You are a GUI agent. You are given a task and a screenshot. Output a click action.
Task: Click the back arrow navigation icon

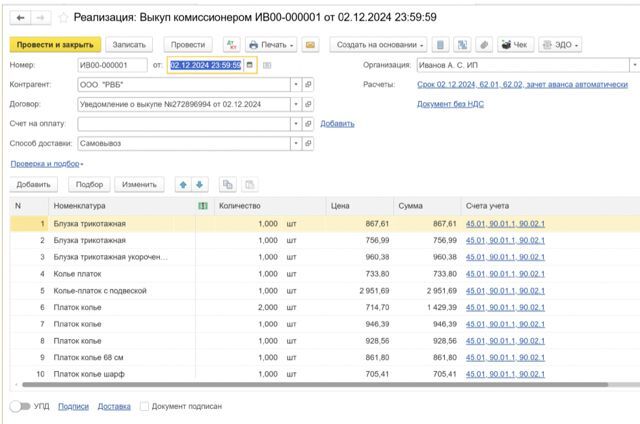(20, 18)
